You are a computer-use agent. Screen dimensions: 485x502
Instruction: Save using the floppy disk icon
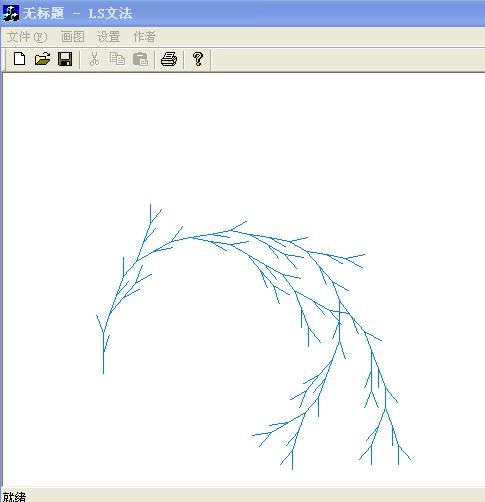65,59
